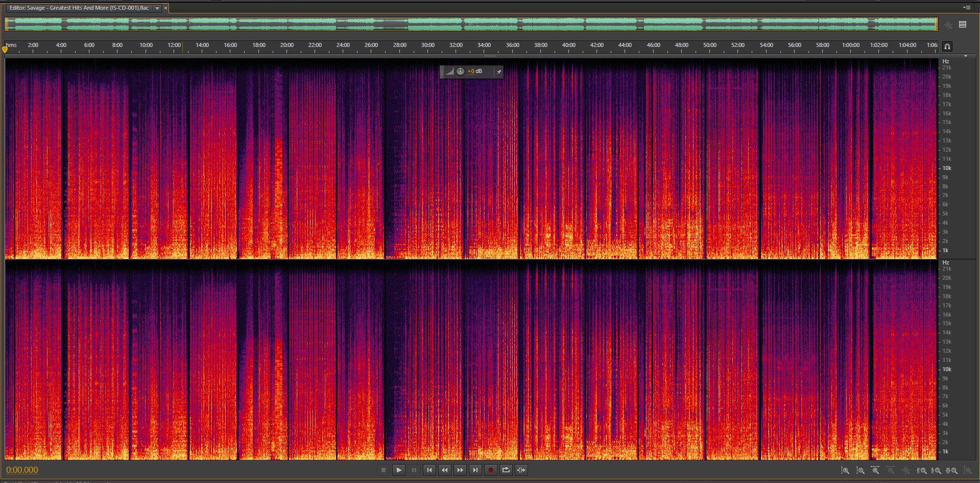Viewport: 980px width, 483px height.
Task: Toggle Skip Selection button in transport
Action: (x=521, y=470)
